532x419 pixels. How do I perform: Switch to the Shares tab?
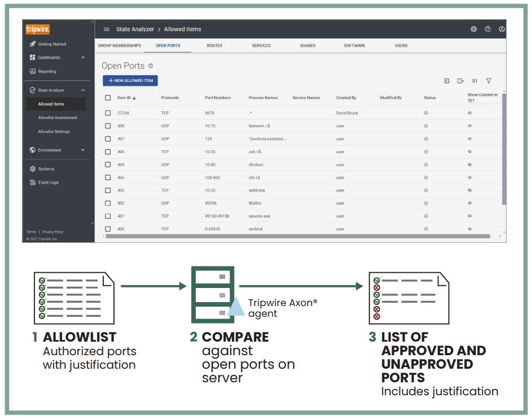(307, 46)
